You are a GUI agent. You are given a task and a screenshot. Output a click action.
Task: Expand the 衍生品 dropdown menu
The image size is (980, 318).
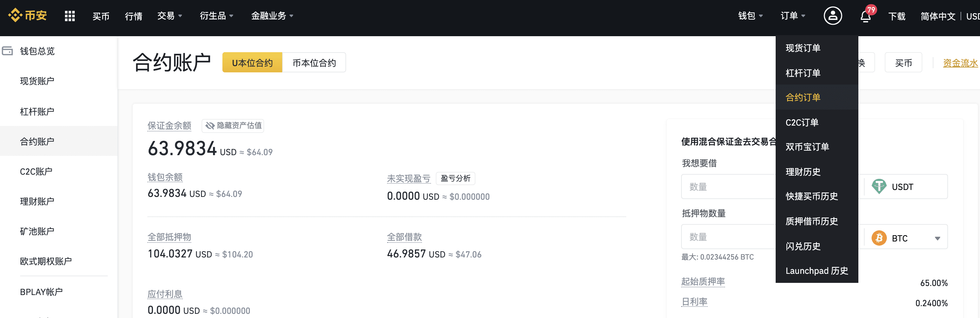pyautogui.click(x=217, y=16)
